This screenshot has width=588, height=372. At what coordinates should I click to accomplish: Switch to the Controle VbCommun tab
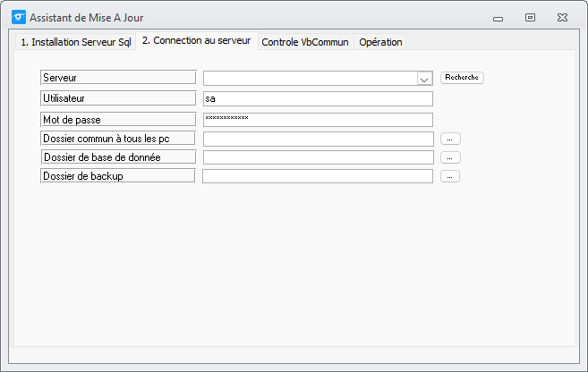[305, 42]
